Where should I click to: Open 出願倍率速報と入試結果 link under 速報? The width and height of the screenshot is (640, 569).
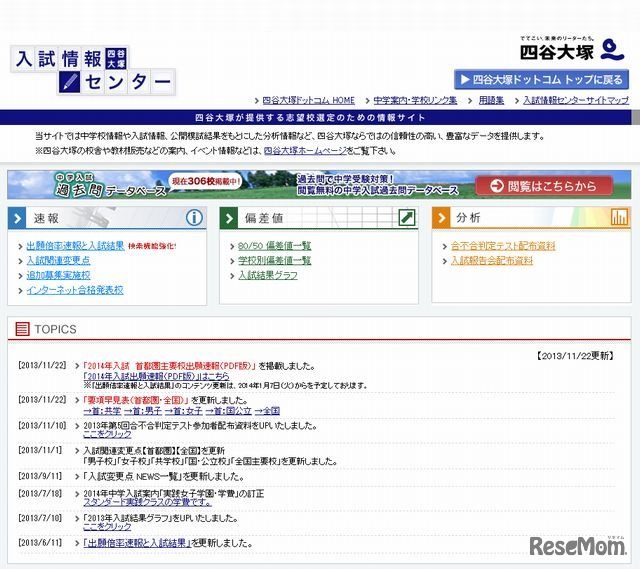(x=75, y=246)
